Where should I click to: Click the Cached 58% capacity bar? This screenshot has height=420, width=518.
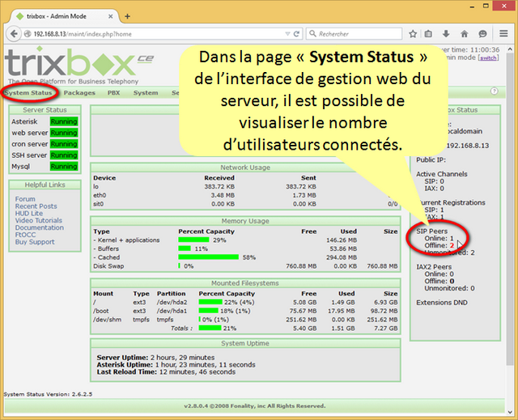209,257
